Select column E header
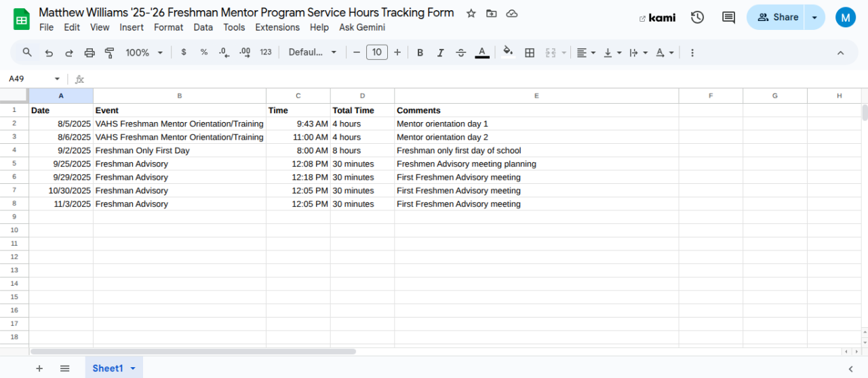Viewport: 868px width, 378px height. pos(536,96)
